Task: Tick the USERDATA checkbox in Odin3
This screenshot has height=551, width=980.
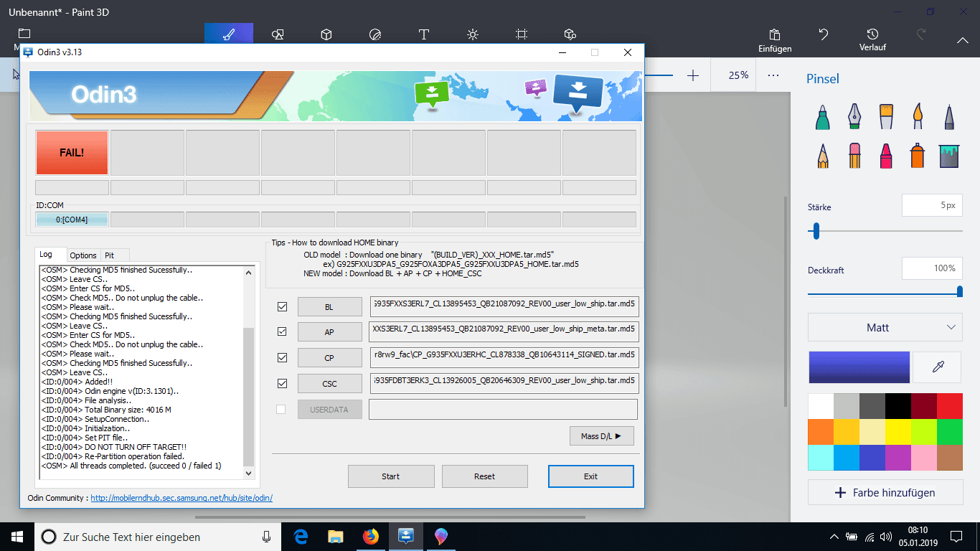Action: (281, 409)
